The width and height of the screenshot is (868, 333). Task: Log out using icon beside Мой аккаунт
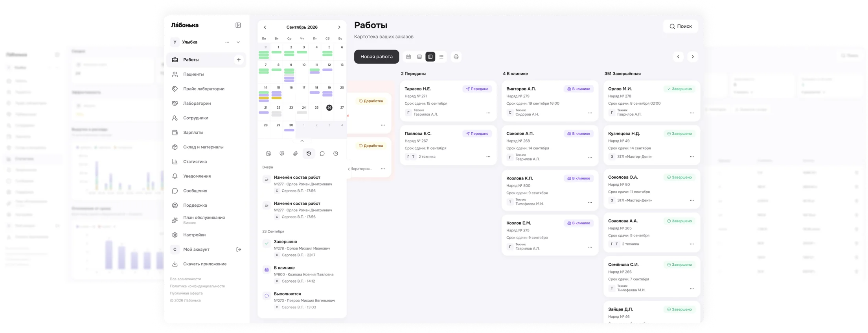(239, 250)
